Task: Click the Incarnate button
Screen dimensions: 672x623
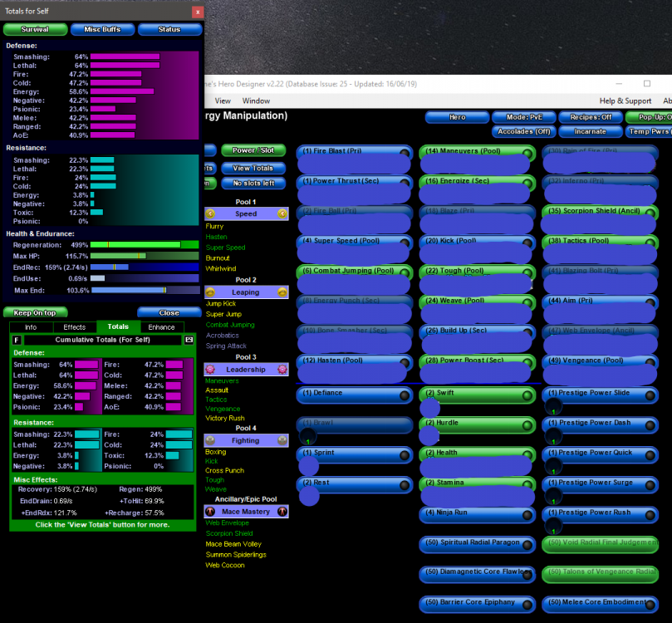Action: (590, 131)
